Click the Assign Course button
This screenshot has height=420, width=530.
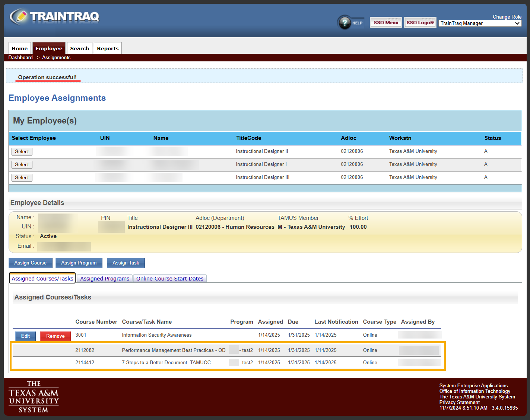(x=31, y=263)
